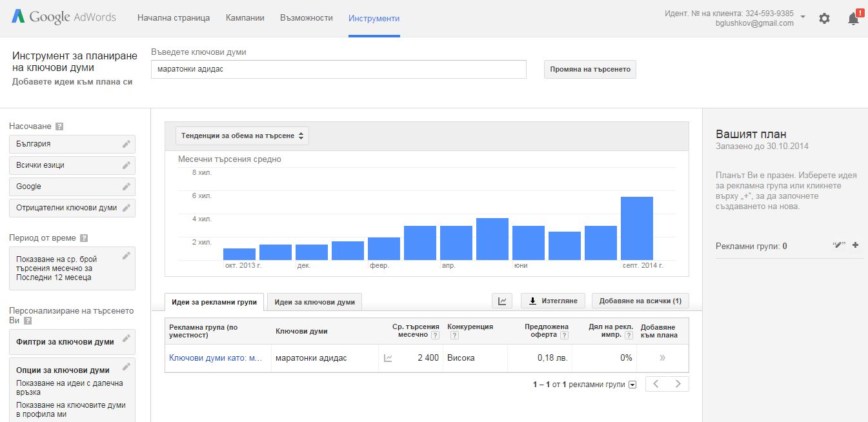Click the окт. 2013 chart bar
The width and height of the screenshot is (868, 422).
239,254
